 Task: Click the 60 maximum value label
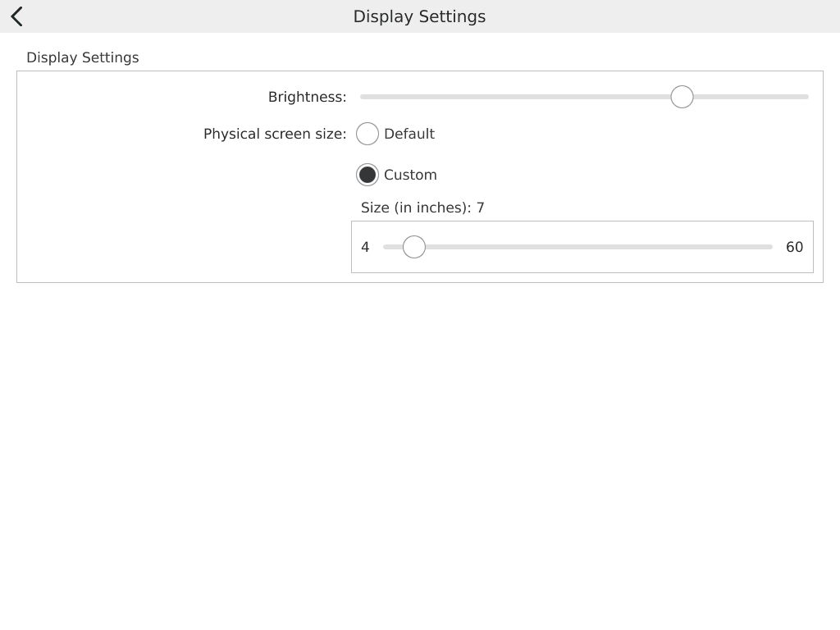click(x=794, y=247)
